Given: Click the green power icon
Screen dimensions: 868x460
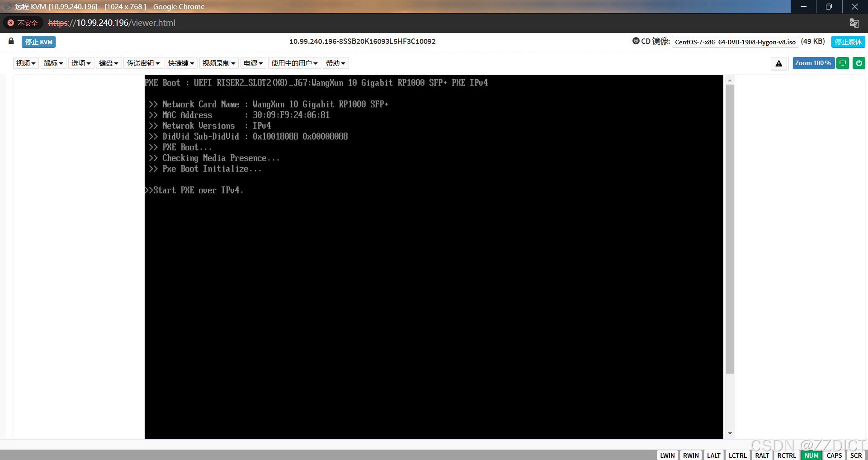Looking at the screenshot, I should (859, 63).
